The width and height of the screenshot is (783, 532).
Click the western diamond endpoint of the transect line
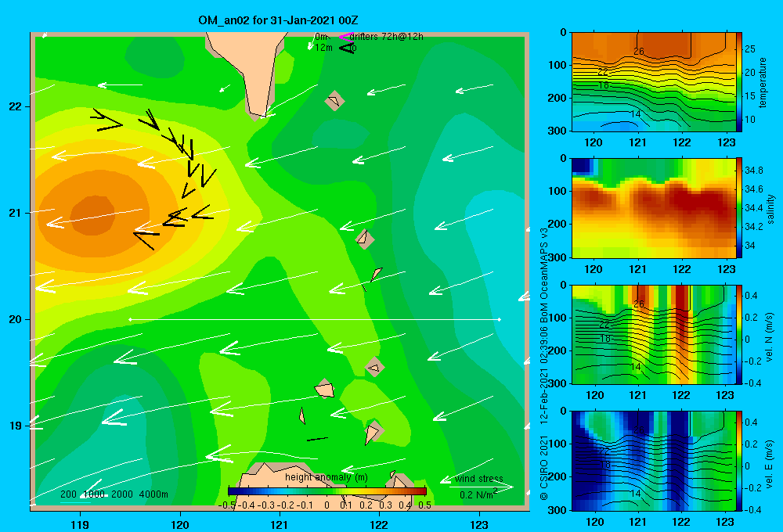click(x=130, y=319)
